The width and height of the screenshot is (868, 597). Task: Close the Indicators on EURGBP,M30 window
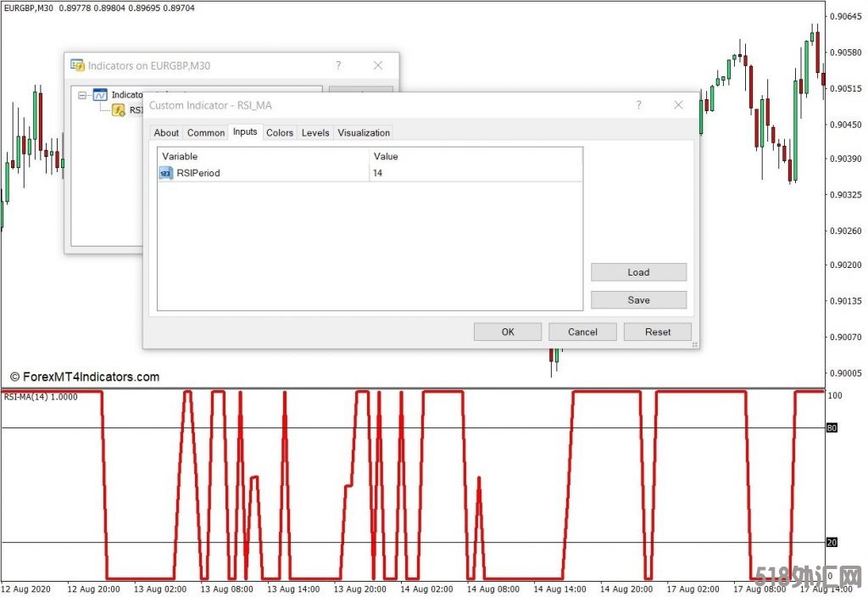pos(378,65)
